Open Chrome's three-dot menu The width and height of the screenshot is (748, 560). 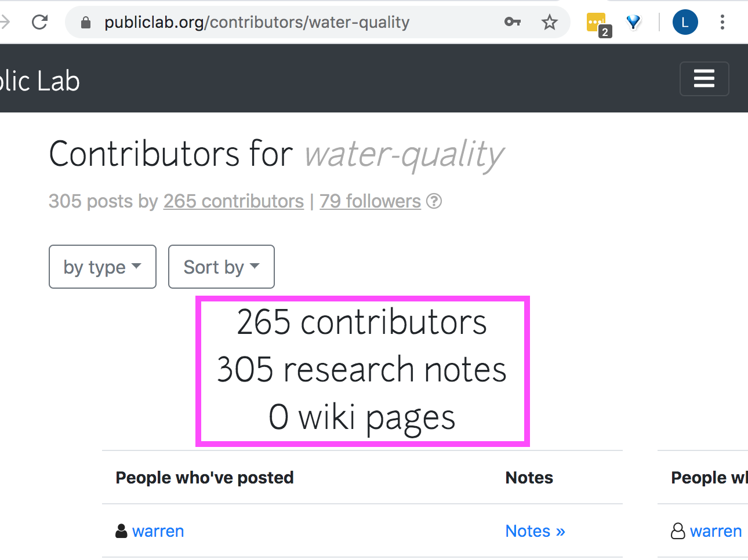click(x=722, y=22)
